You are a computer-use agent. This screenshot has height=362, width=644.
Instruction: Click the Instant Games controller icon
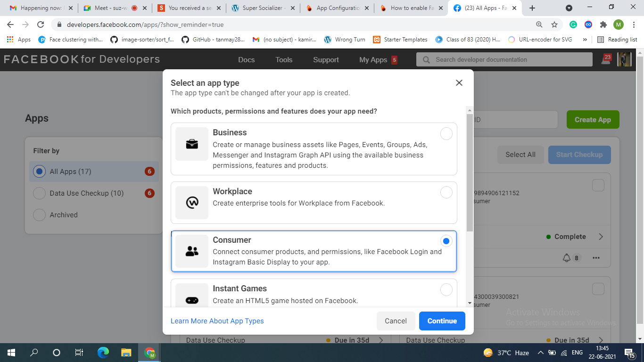[192, 300]
